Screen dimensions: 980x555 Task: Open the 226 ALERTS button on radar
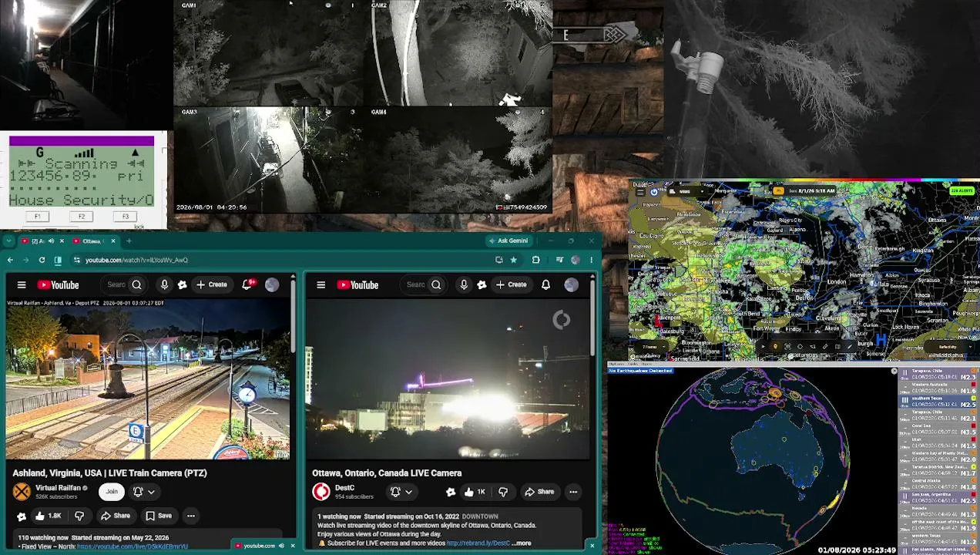(962, 191)
